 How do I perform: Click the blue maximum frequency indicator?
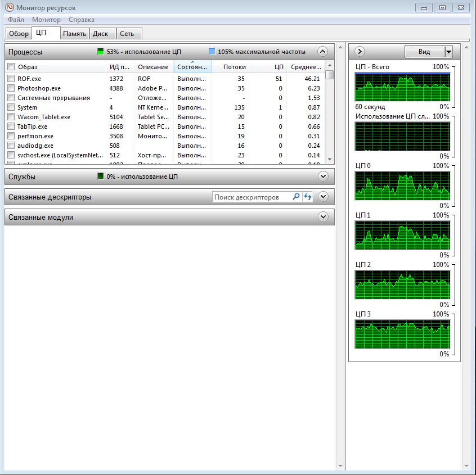click(x=212, y=52)
